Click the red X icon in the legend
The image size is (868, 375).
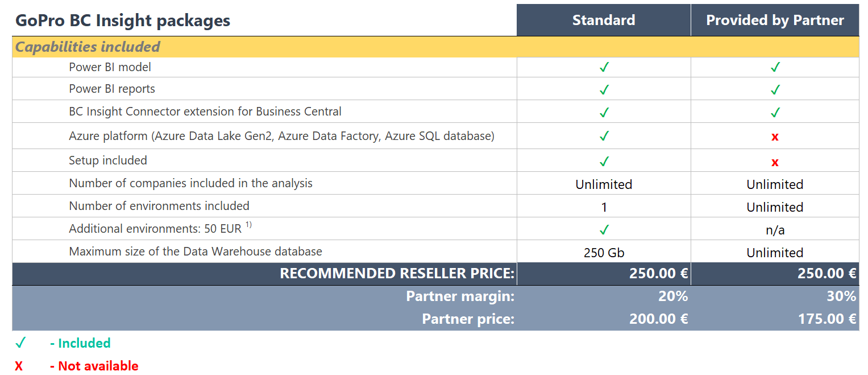19,366
